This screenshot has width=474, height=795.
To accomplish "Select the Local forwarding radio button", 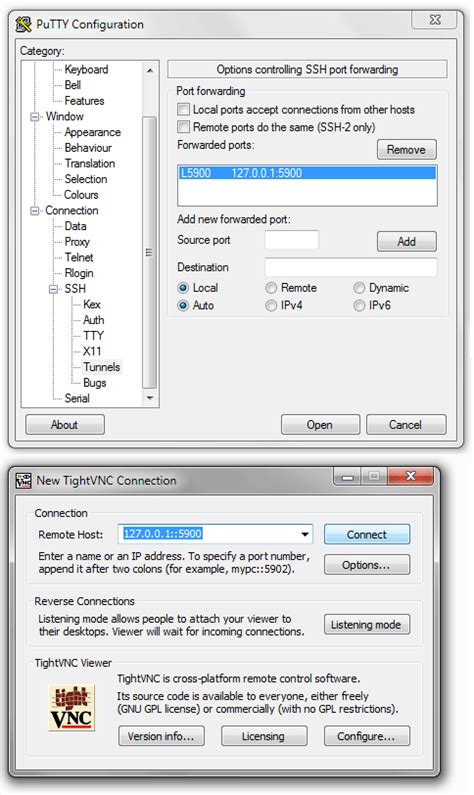I will [x=183, y=287].
